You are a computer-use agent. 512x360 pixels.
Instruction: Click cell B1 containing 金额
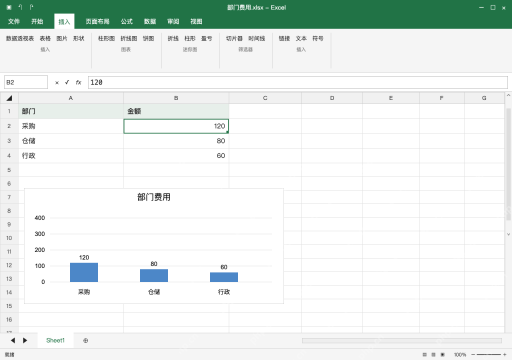point(176,111)
